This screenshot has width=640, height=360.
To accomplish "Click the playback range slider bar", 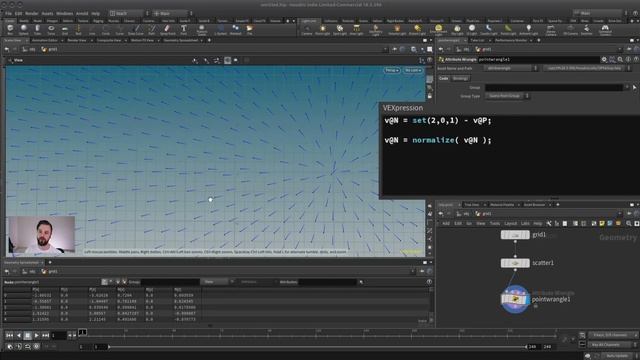I will 318,347.
